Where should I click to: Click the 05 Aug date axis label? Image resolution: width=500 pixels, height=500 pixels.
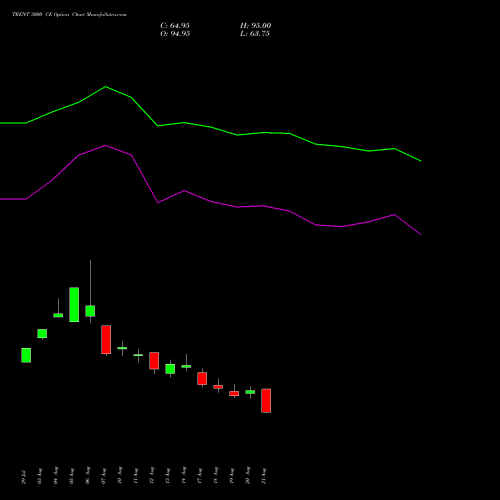coord(71,476)
